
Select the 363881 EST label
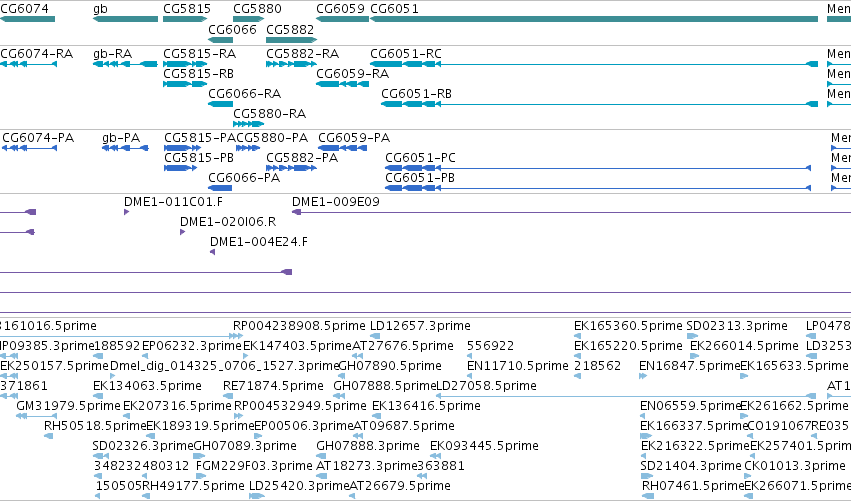pyautogui.click(x=441, y=466)
